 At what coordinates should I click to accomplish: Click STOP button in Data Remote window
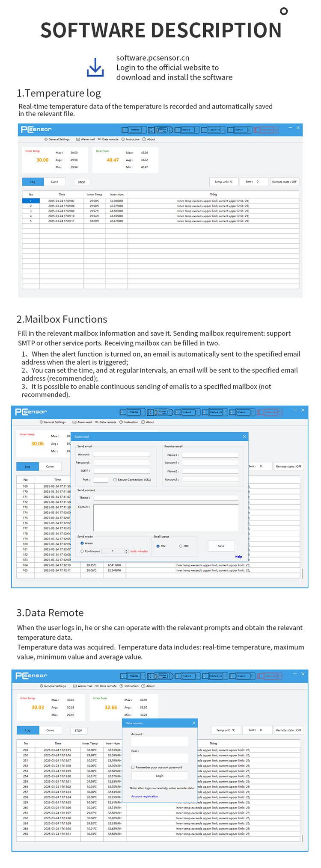(78, 731)
